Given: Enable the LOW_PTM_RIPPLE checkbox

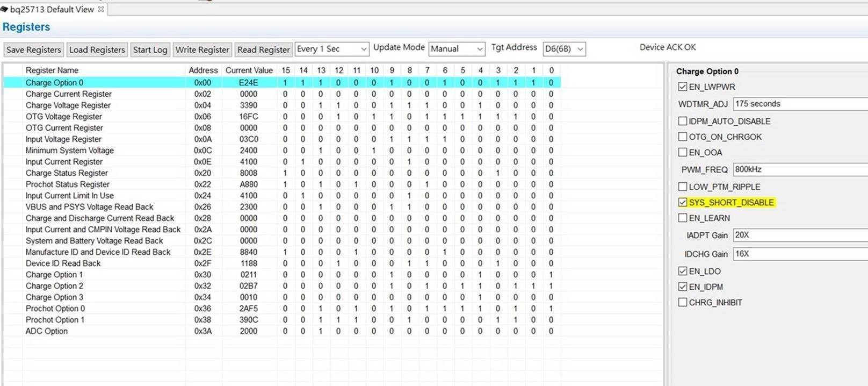Looking at the screenshot, I should (x=683, y=187).
